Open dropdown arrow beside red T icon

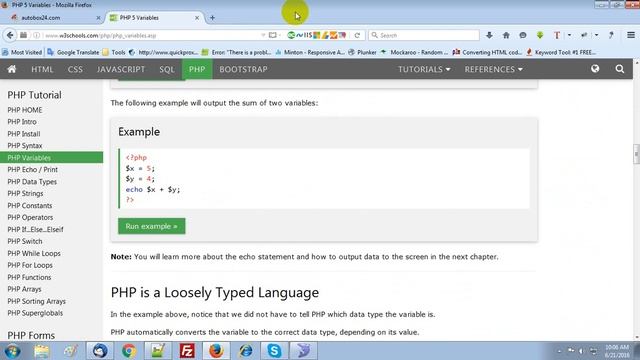point(569,36)
